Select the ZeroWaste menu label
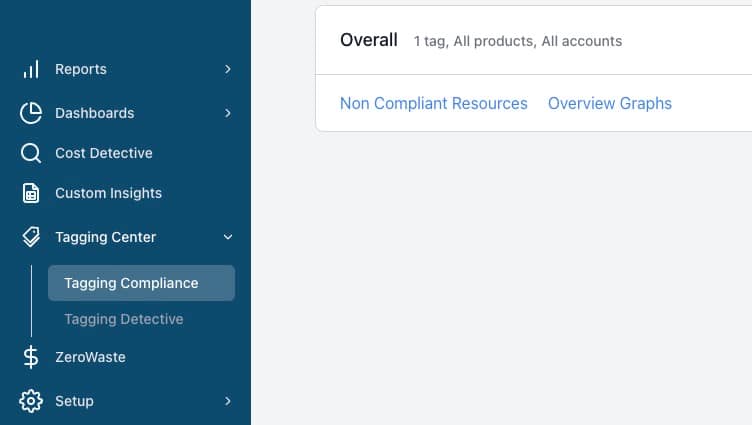The height and width of the screenshot is (425, 752). [x=90, y=357]
